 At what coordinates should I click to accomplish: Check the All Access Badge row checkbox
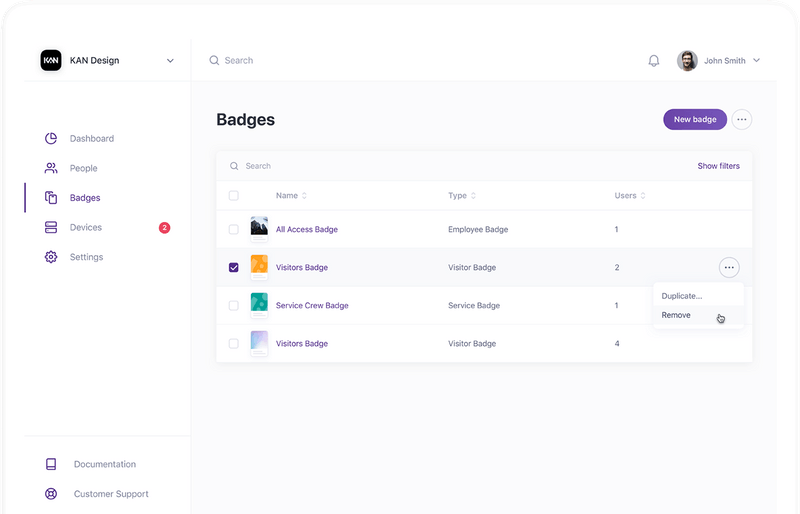coord(233,230)
